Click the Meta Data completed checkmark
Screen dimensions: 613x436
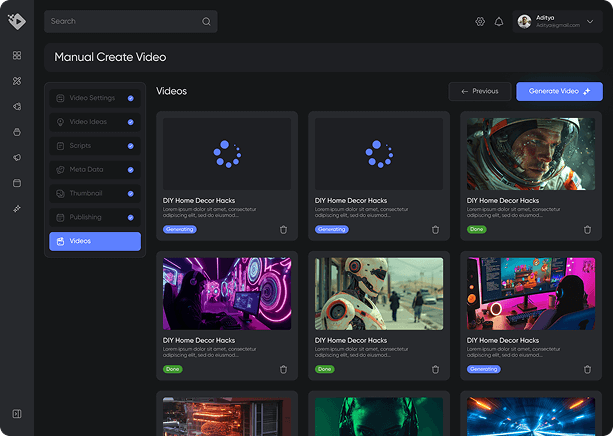click(x=131, y=170)
